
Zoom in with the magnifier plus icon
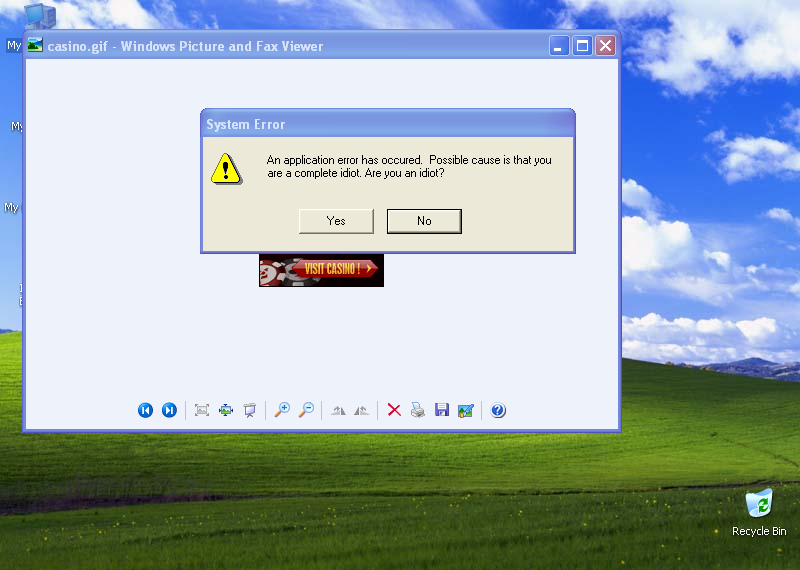[x=282, y=410]
